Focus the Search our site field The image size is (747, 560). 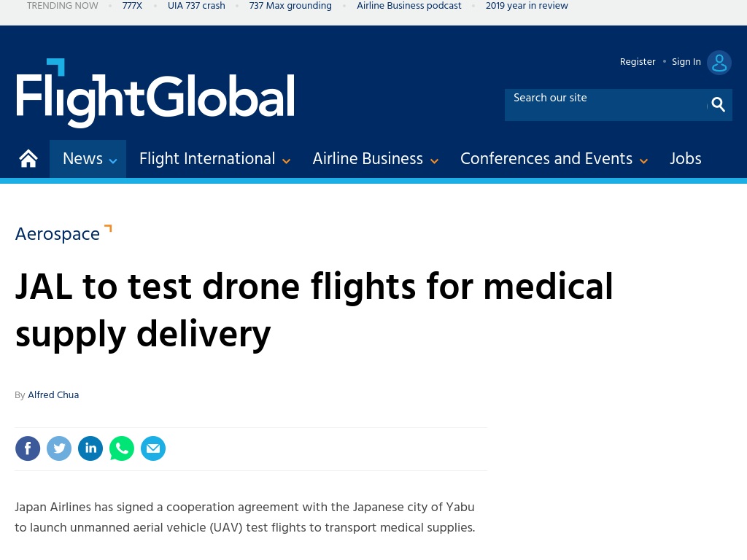coord(605,105)
